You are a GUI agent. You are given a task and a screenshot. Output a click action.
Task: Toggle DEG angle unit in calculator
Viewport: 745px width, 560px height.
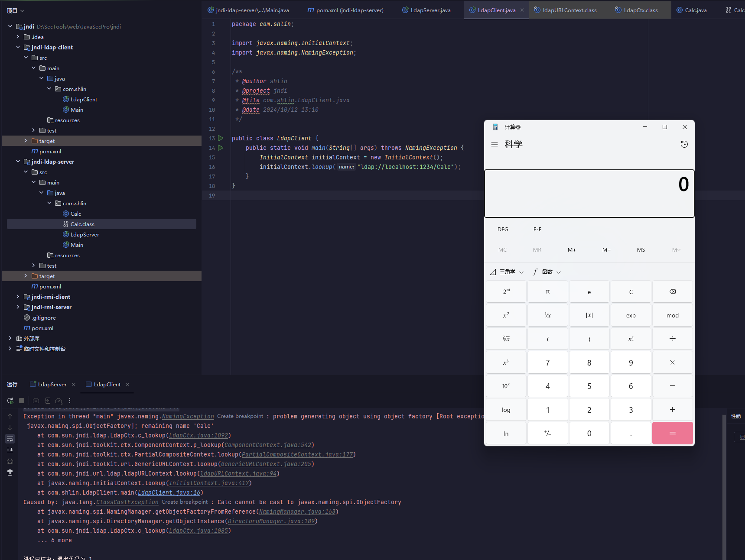pos(503,230)
